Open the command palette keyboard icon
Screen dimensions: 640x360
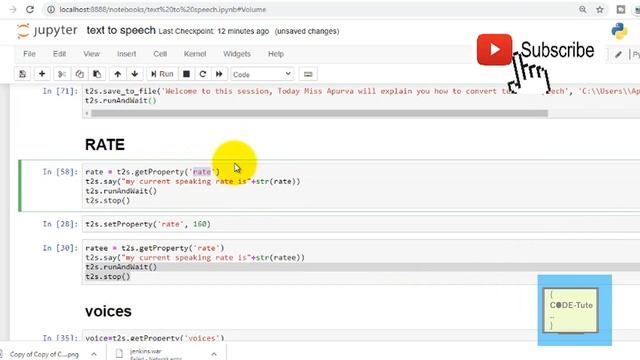click(x=308, y=74)
